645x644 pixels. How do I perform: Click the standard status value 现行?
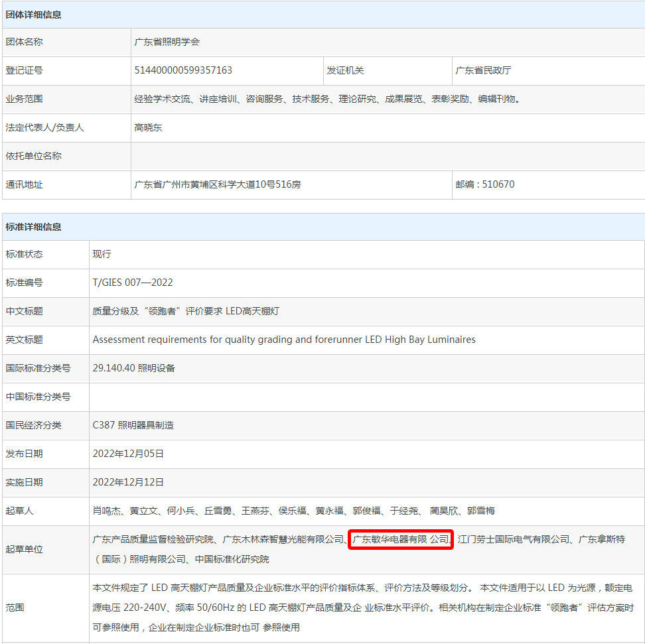click(102, 254)
